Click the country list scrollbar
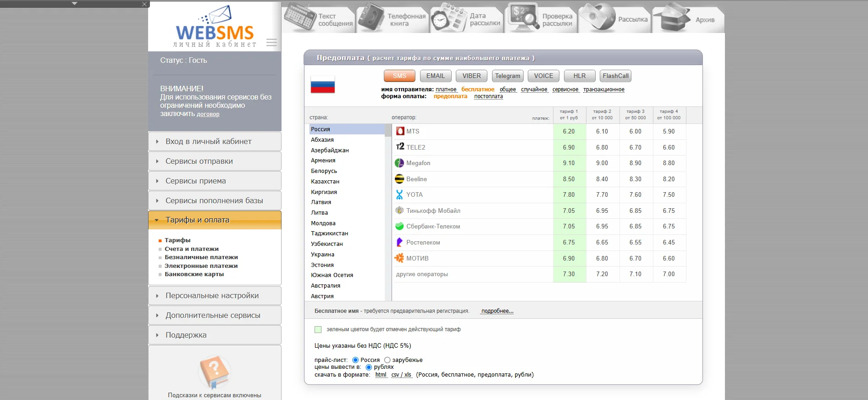Screen dimensions: 868x400 [x=388, y=212]
